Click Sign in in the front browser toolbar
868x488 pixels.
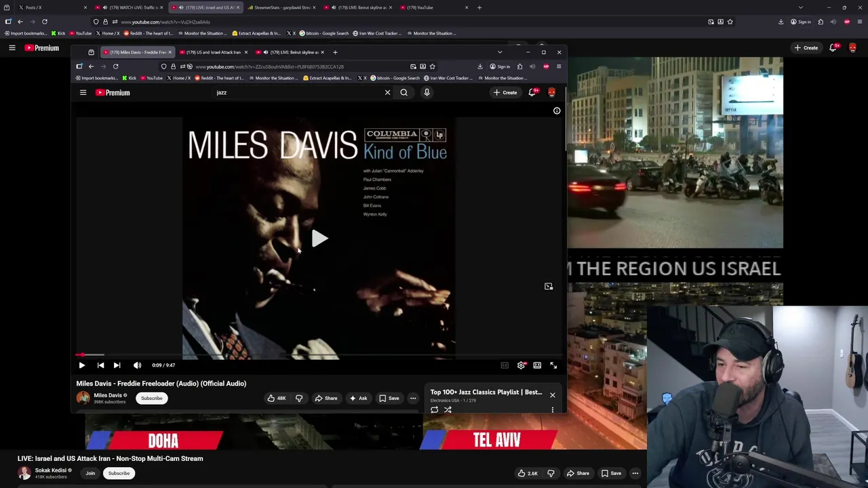click(x=500, y=66)
